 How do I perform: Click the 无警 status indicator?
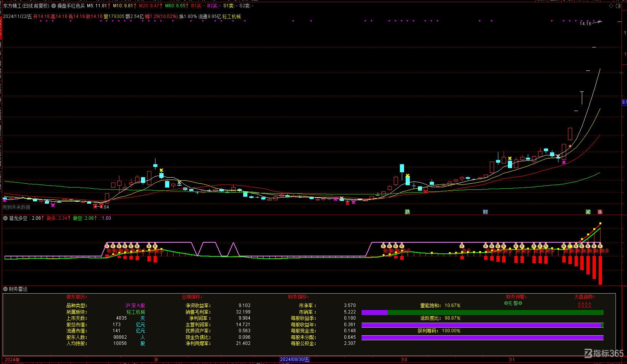pyautogui.click(x=513, y=303)
